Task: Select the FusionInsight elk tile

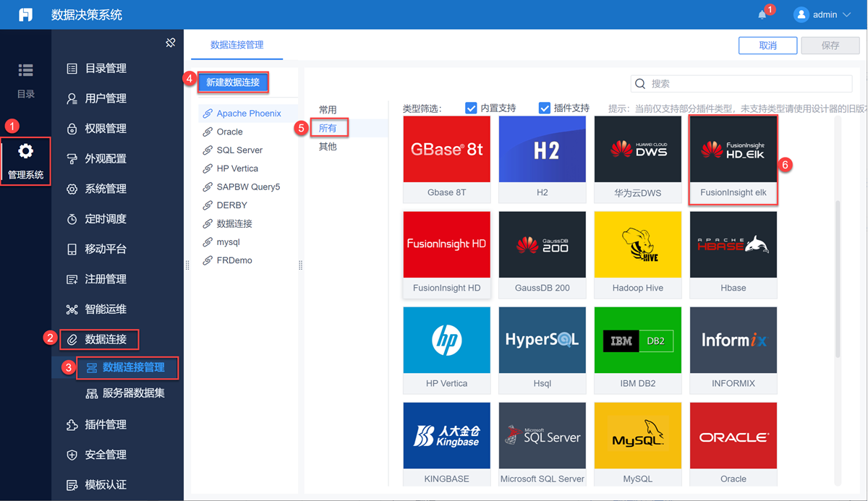Action: (x=733, y=159)
